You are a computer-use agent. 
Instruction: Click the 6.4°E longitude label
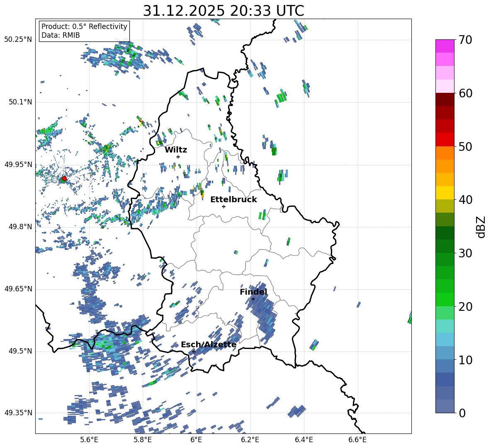[x=304, y=440]
